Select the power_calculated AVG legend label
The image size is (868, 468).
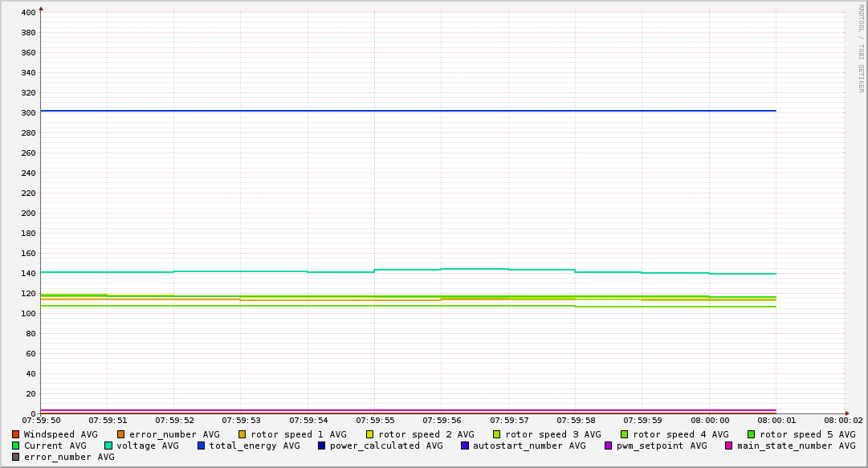386,446
